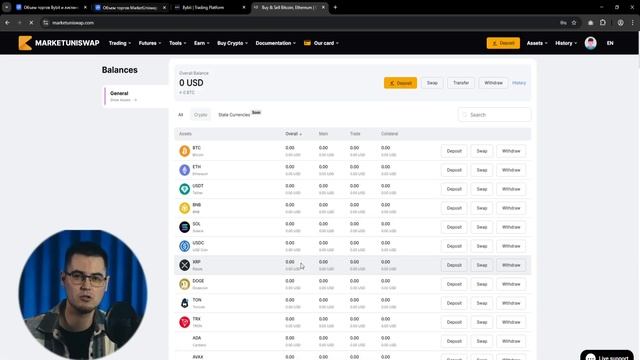Expand the Our card menu

(x=326, y=43)
